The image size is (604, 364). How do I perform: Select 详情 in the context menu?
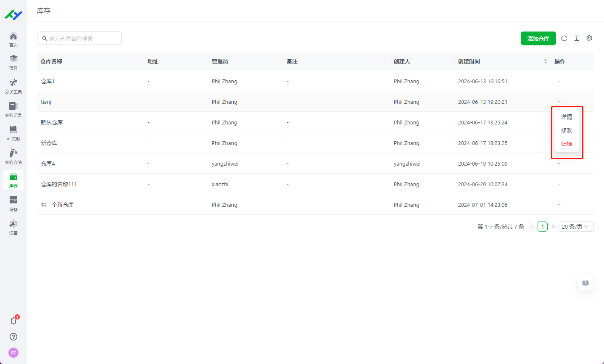[x=566, y=117]
